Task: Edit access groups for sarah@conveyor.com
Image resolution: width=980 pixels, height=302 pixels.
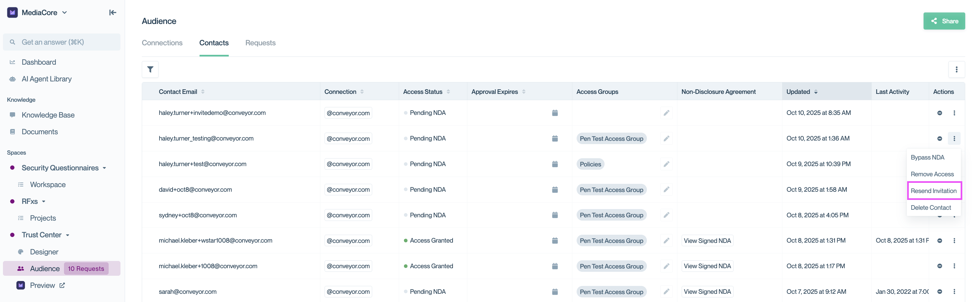Action: (667, 291)
